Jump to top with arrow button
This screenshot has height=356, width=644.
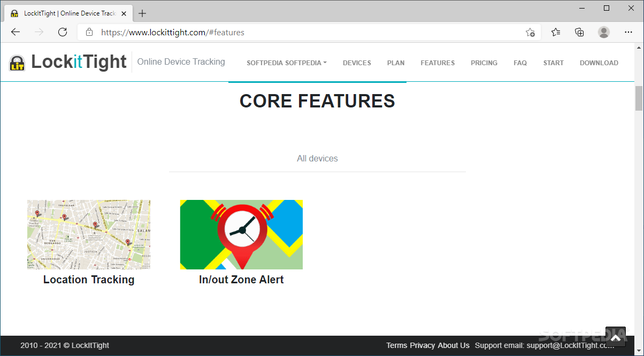click(616, 337)
